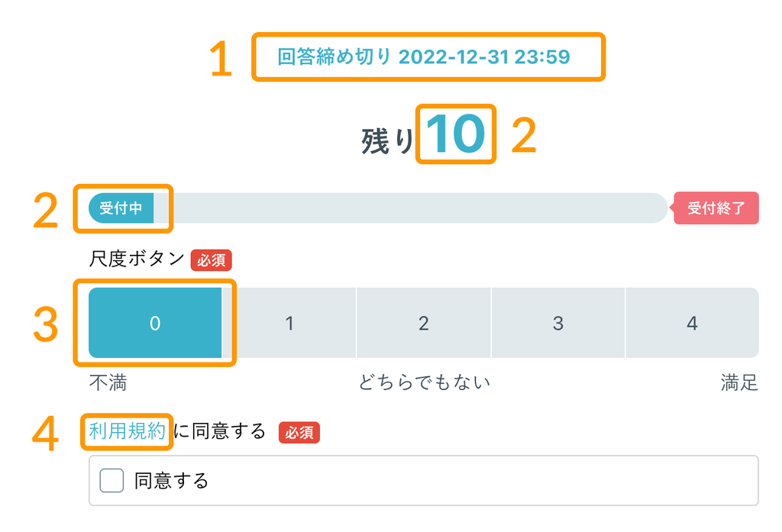The image size is (782, 532).
Task: Click the orange annotation number 4
Action: (46, 435)
